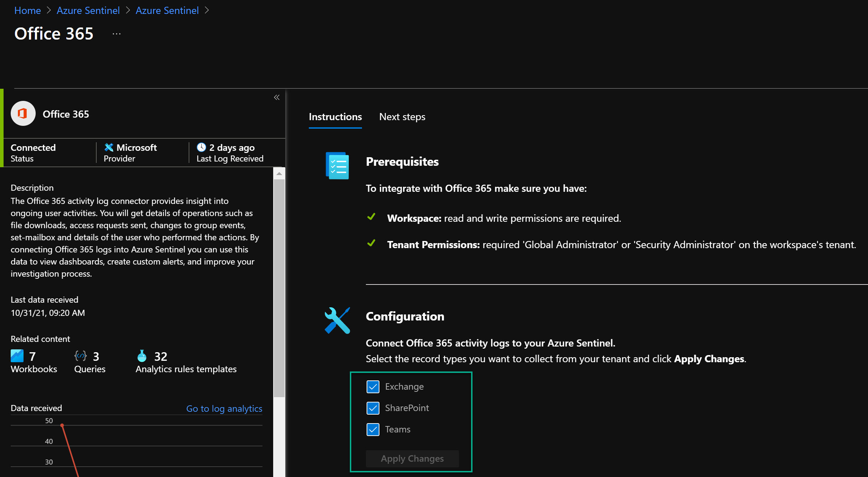The image size is (868, 477).
Task: Click the Office 365 page title
Action: coord(54,34)
